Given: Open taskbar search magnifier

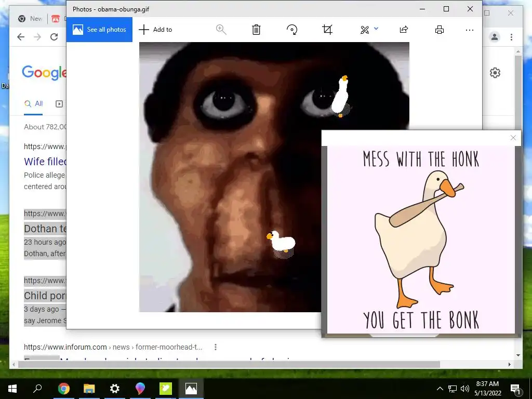Looking at the screenshot, I should point(37,389).
